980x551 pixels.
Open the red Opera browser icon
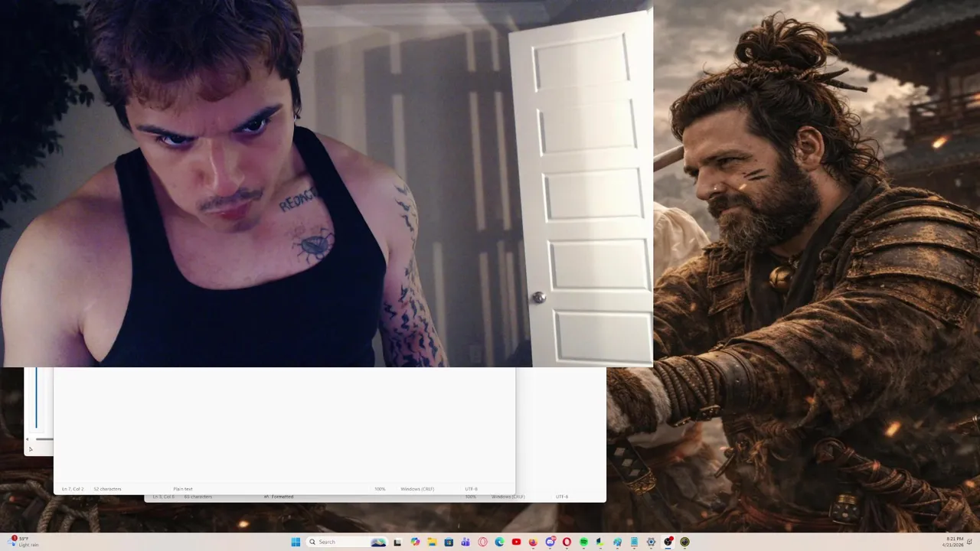tap(567, 542)
